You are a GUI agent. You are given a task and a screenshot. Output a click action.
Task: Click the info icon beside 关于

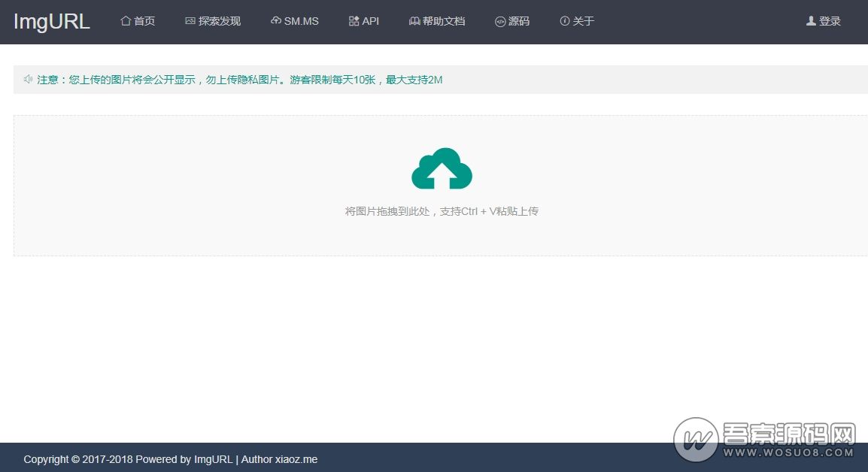[564, 22]
